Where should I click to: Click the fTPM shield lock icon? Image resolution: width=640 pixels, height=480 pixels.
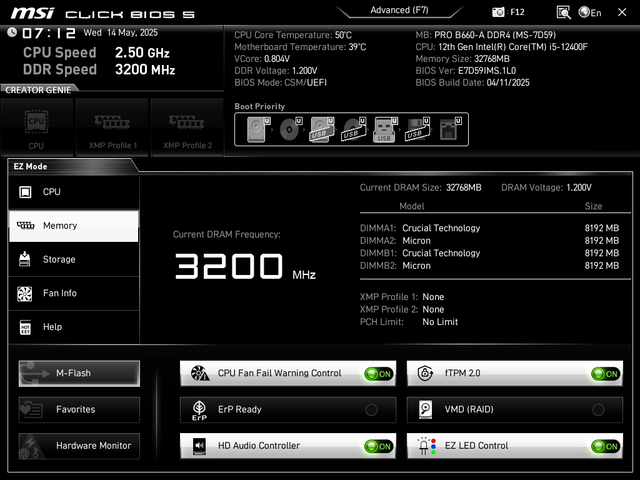[x=425, y=373]
